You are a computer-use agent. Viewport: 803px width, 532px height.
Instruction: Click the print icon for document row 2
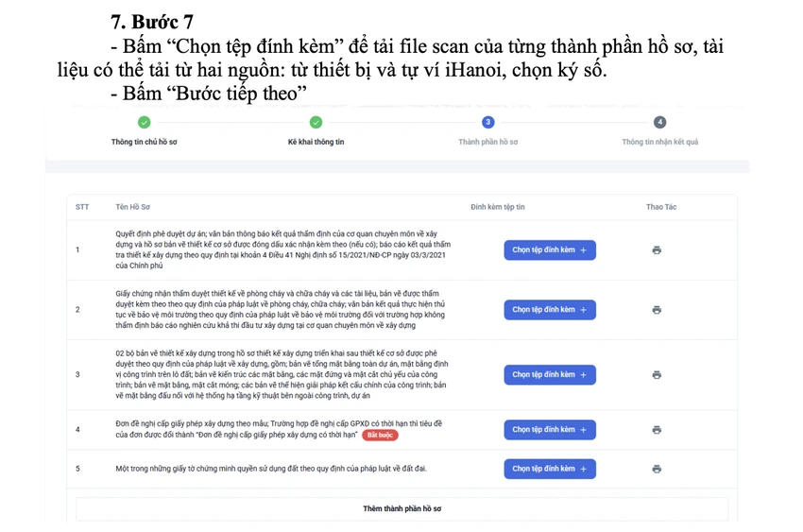point(657,310)
